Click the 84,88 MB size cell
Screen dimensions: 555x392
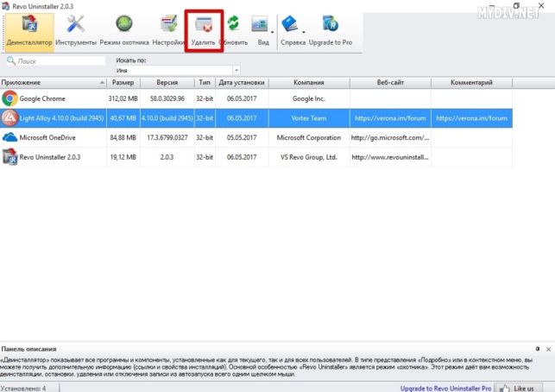tap(123, 138)
